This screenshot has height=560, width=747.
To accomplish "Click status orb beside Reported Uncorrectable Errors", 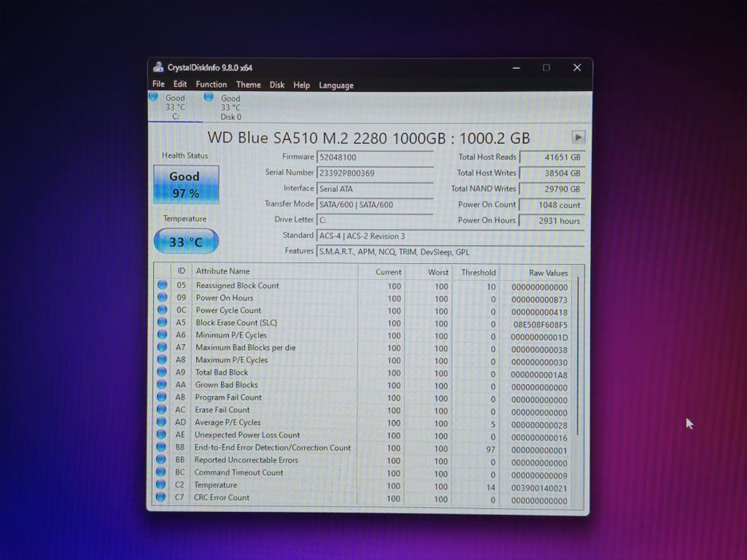I will [161, 459].
